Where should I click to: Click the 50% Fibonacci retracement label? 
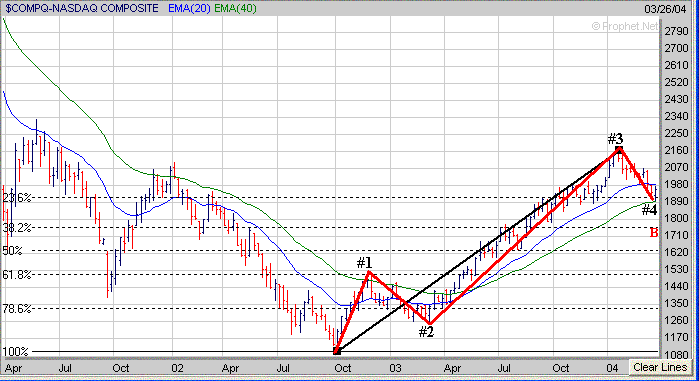12,251
